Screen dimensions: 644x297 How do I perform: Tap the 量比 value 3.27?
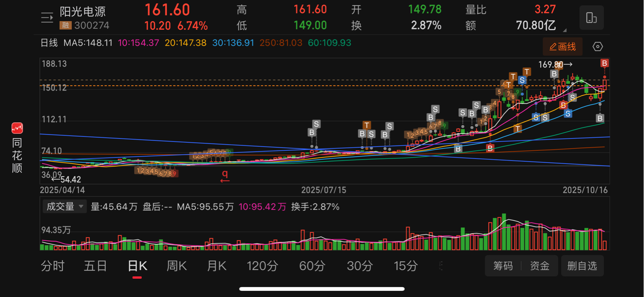[545, 9]
